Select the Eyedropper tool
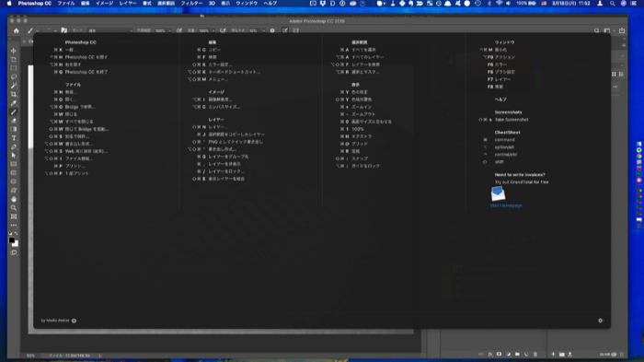The height and width of the screenshot is (362, 644). [x=14, y=103]
